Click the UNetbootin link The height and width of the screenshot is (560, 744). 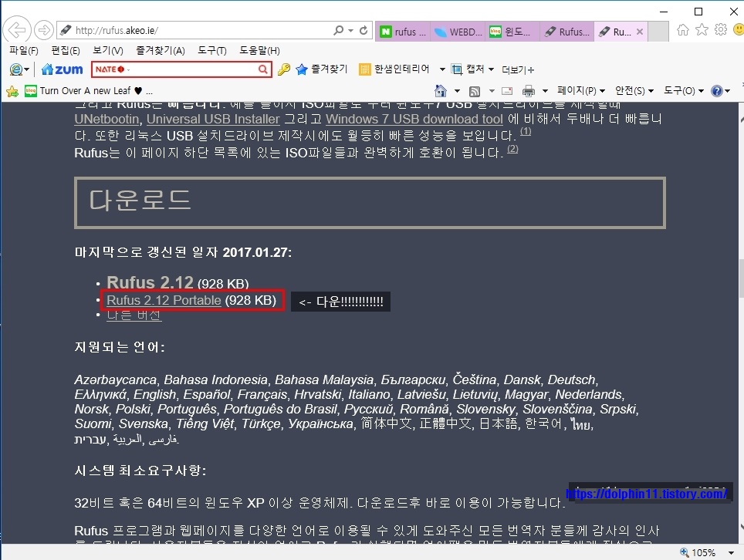click(x=107, y=119)
